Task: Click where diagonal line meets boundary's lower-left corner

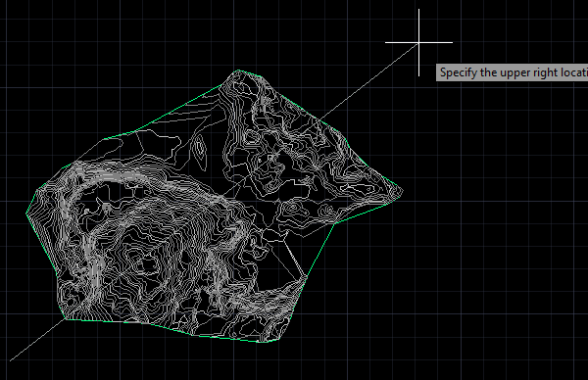Action: [x=66, y=319]
